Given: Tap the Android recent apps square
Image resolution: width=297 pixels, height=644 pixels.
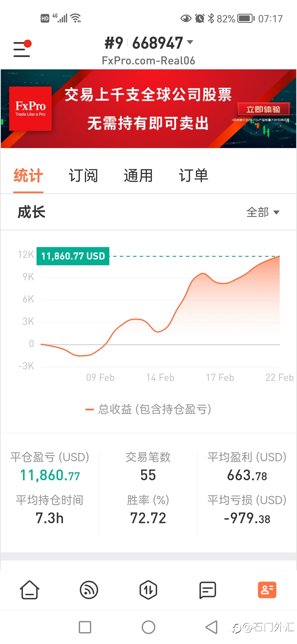Looking at the screenshot, I should click(x=85, y=627).
